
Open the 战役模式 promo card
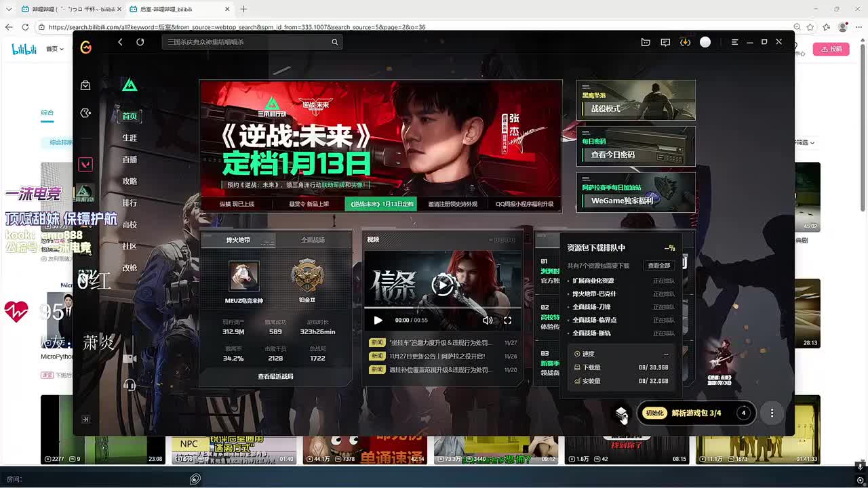pyautogui.click(x=635, y=100)
